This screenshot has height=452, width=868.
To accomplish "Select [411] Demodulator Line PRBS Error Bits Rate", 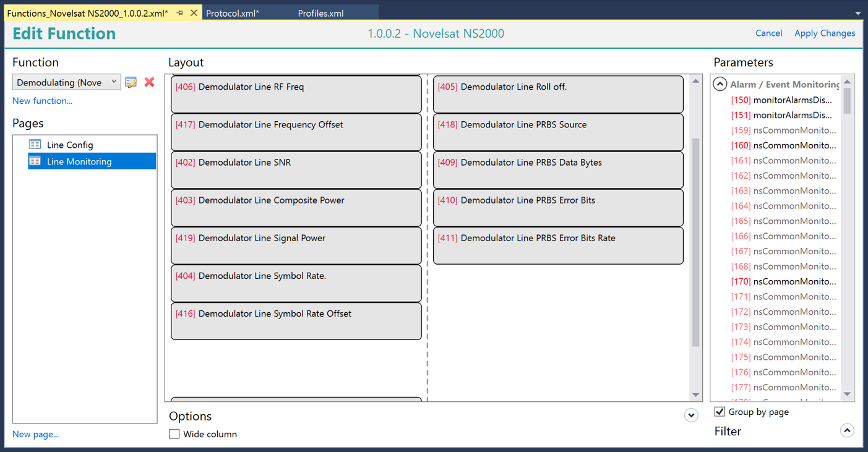I will click(x=559, y=245).
